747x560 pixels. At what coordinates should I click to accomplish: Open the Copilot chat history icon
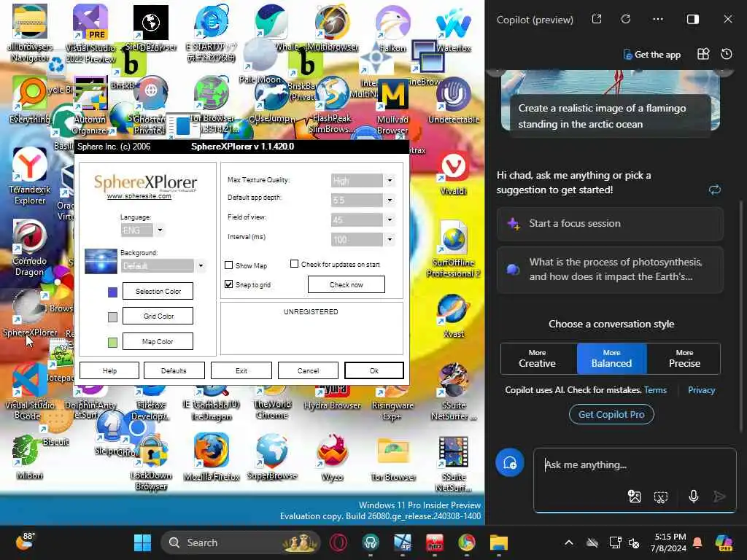tap(727, 54)
